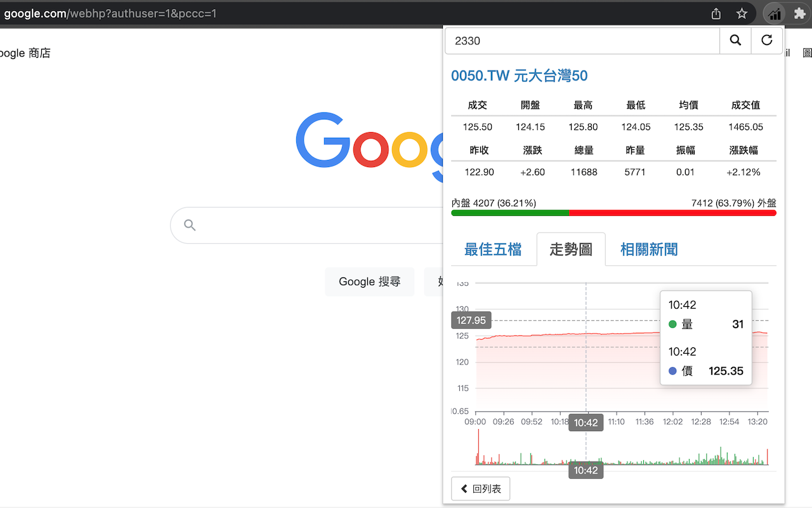Click the 最高 value 125.80
This screenshot has width=812, height=508.
[583, 127]
